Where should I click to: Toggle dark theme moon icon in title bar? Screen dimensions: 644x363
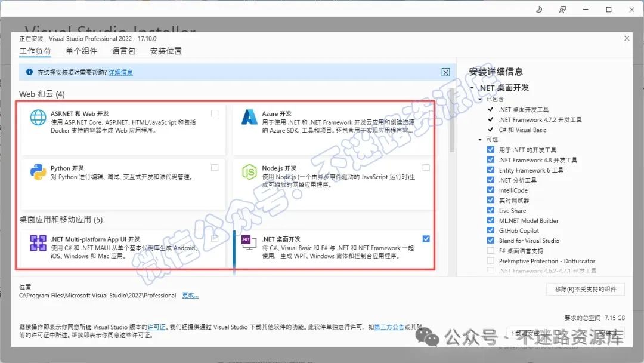539,9
